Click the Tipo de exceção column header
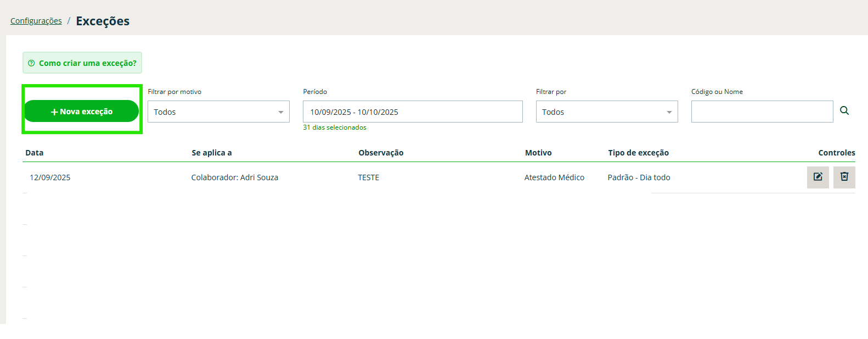This screenshot has height=339, width=868. (x=638, y=153)
